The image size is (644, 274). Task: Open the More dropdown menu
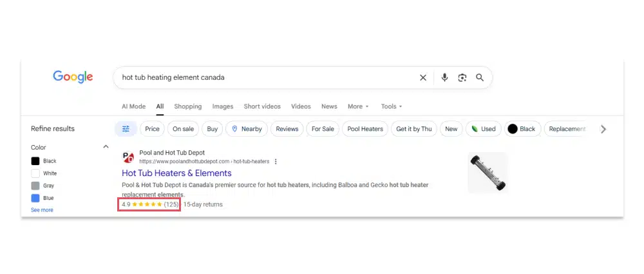(358, 106)
